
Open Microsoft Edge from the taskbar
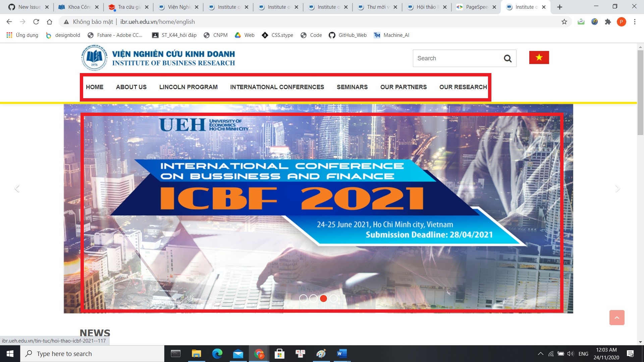click(x=218, y=353)
